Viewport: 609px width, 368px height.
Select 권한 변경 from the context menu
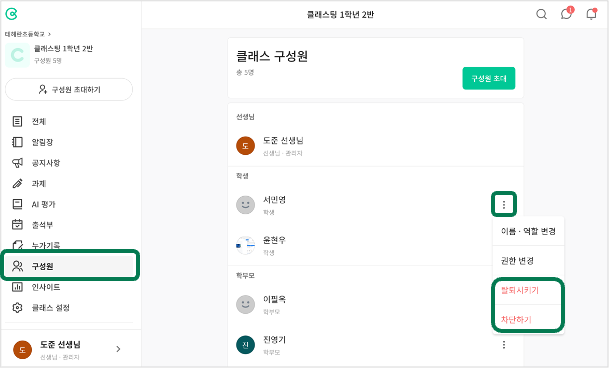pos(528,261)
